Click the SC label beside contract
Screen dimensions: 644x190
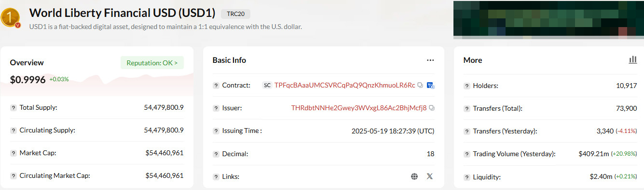tap(267, 85)
